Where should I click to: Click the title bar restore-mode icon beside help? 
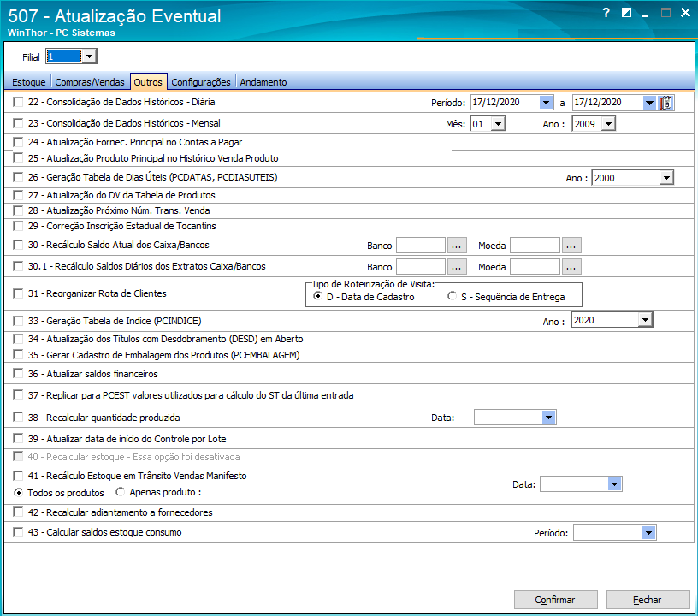click(626, 13)
